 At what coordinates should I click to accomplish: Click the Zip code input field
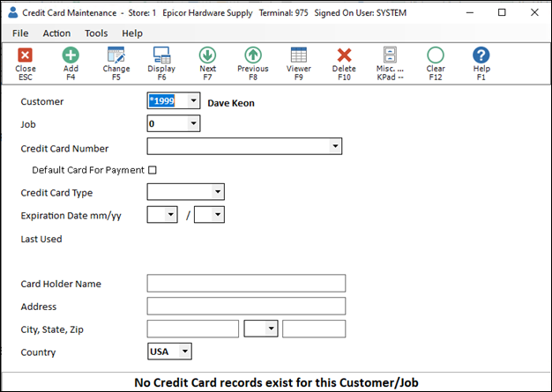[314, 329]
